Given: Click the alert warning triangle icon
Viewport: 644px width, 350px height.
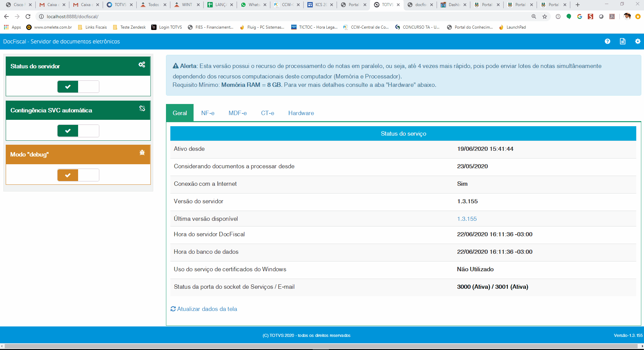Looking at the screenshot, I should pos(176,66).
